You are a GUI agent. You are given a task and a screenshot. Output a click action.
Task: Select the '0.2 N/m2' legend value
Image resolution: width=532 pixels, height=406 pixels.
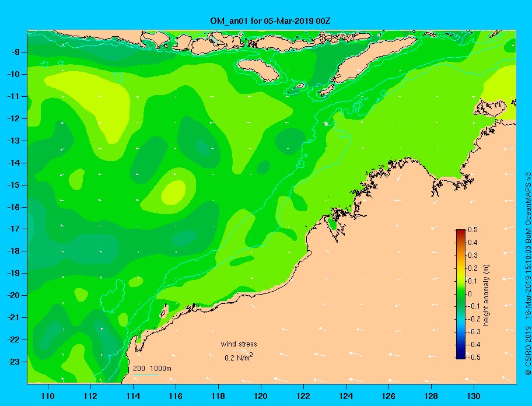(239, 357)
